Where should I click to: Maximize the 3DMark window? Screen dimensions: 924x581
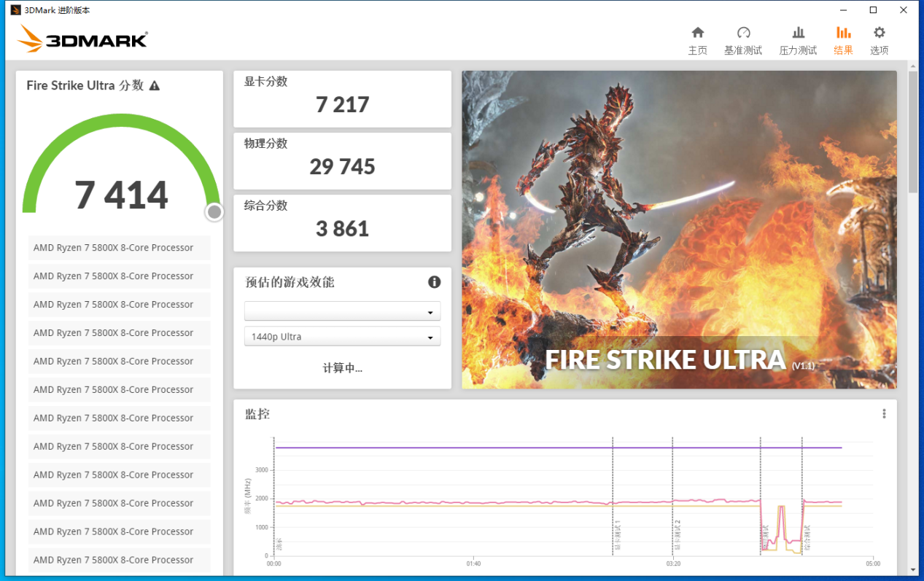(x=873, y=10)
